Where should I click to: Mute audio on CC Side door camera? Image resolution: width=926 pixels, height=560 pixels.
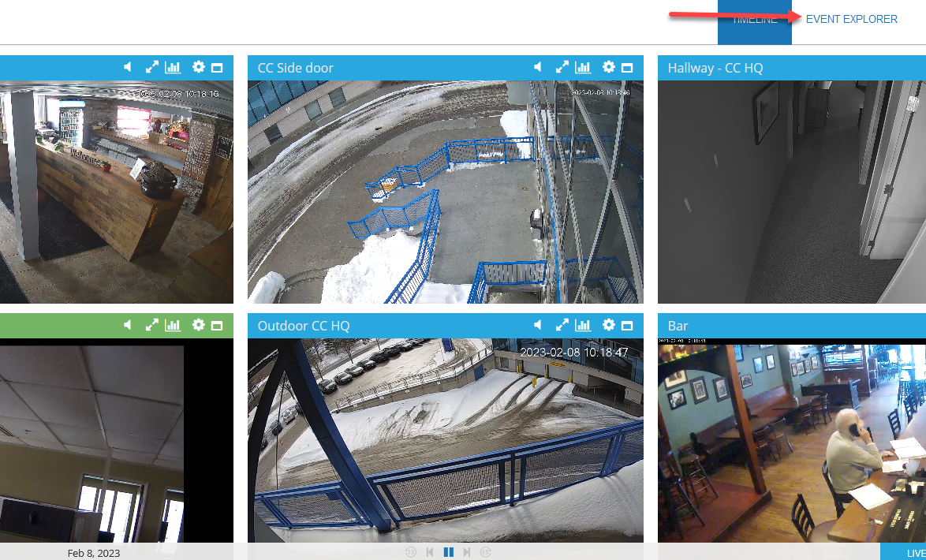[x=537, y=67]
